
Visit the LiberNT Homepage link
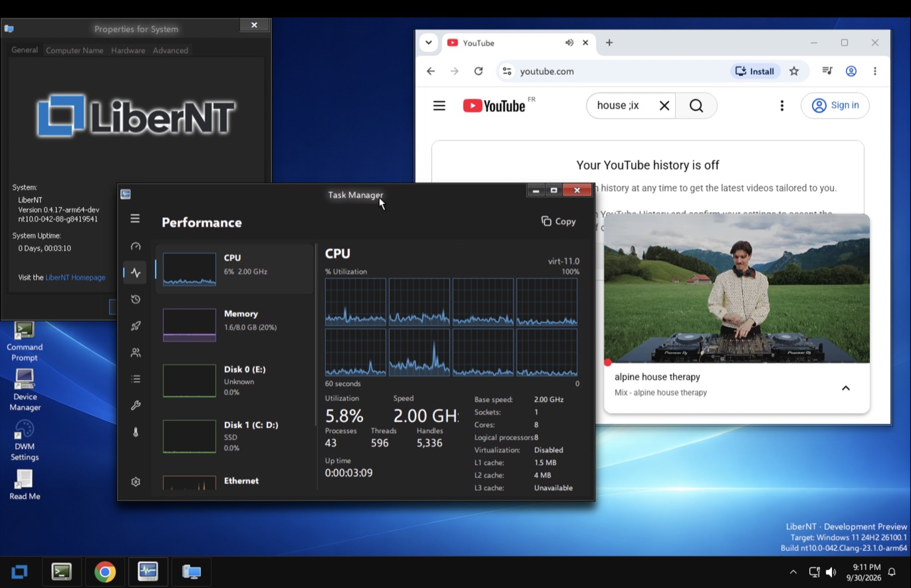click(75, 277)
